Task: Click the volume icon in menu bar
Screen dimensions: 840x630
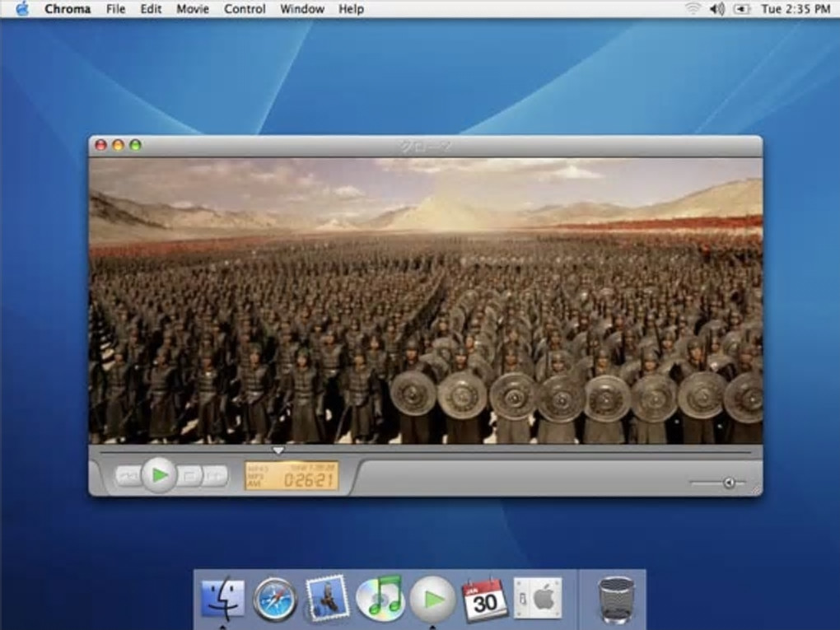Action: (x=716, y=8)
